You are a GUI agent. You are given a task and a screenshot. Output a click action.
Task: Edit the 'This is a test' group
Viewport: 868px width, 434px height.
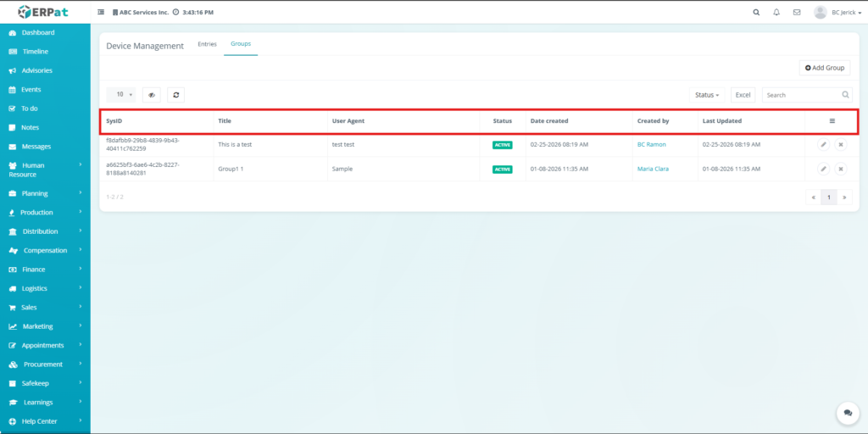click(823, 145)
